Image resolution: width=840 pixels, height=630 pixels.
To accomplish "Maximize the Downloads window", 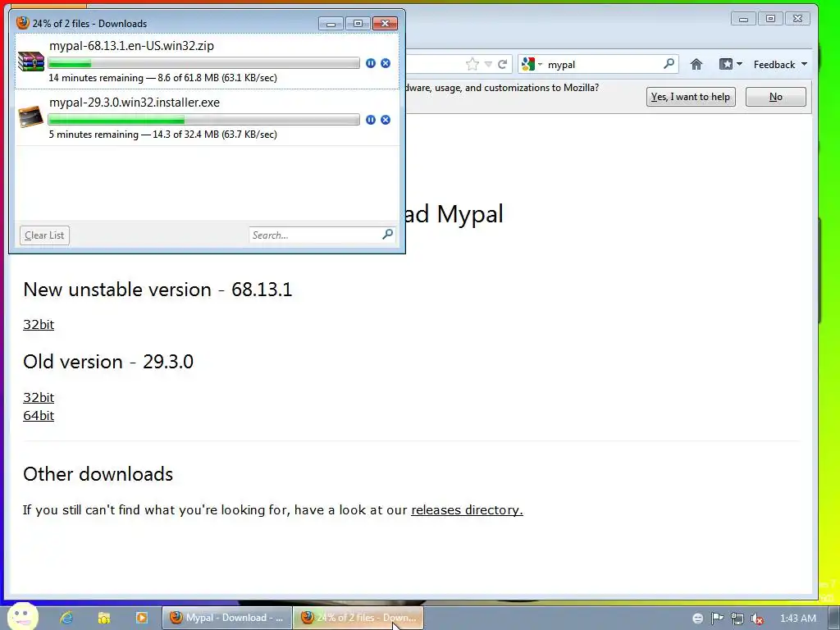I will 358,24.
